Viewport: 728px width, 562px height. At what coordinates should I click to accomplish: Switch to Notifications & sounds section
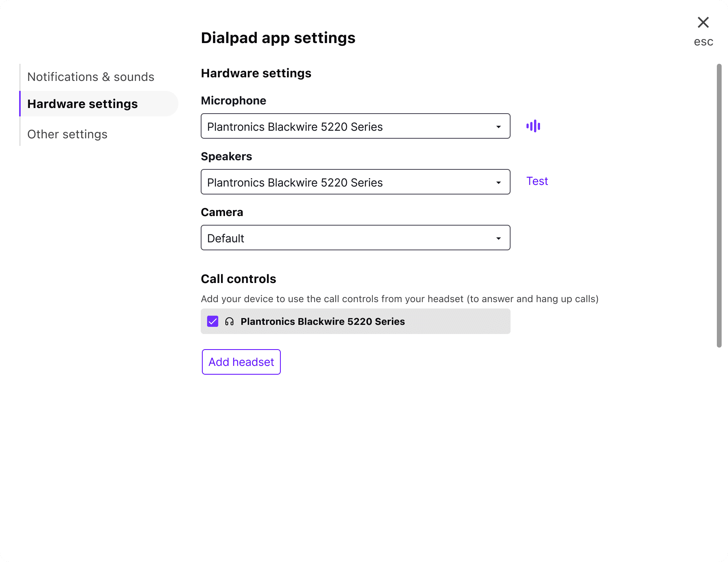click(91, 77)
